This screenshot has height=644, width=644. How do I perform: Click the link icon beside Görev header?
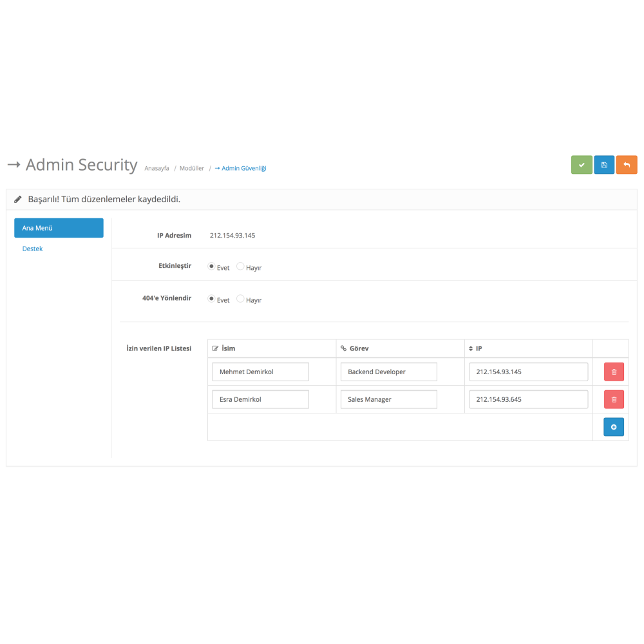coord(343,348)
